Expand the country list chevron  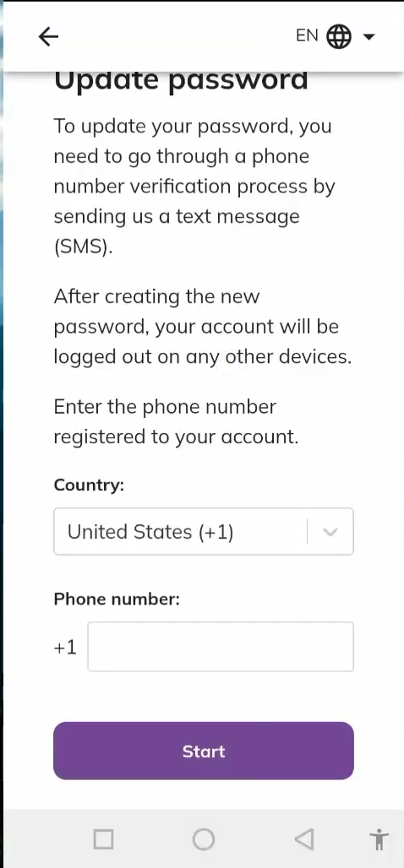(330, 532)
